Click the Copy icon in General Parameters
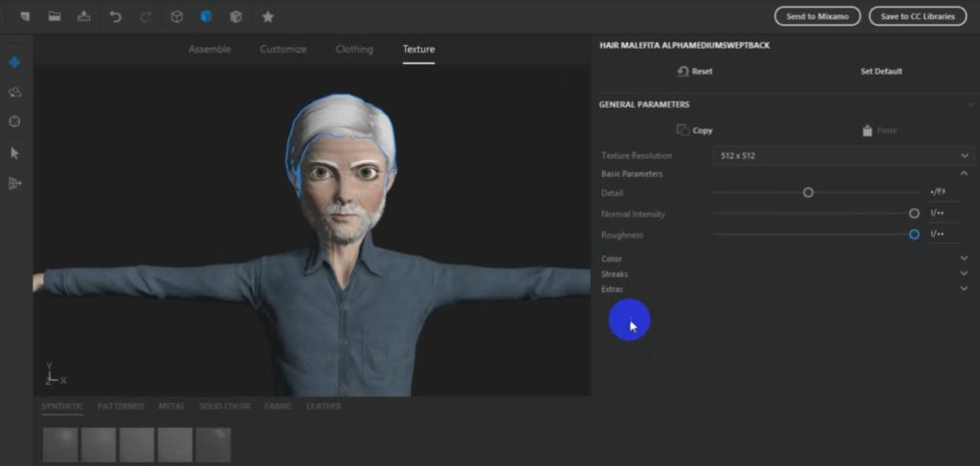This screenshot has height=466, width=980. point(682,130)
